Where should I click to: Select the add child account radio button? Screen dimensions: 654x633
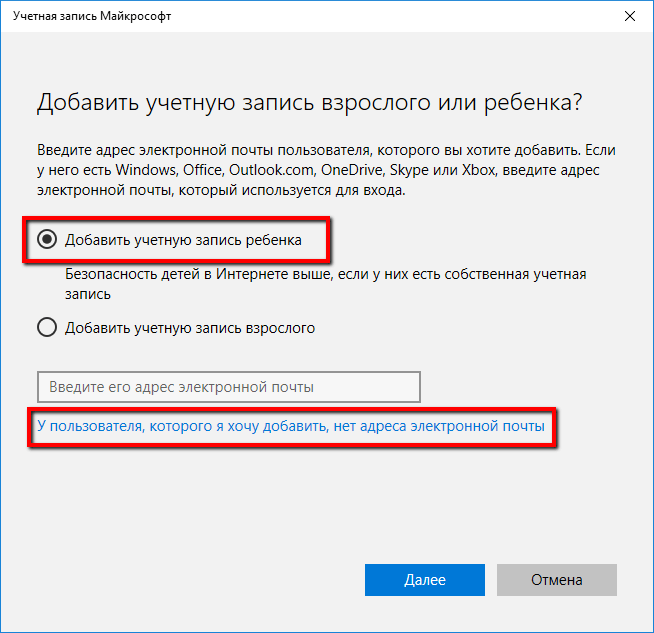[46, 240]
